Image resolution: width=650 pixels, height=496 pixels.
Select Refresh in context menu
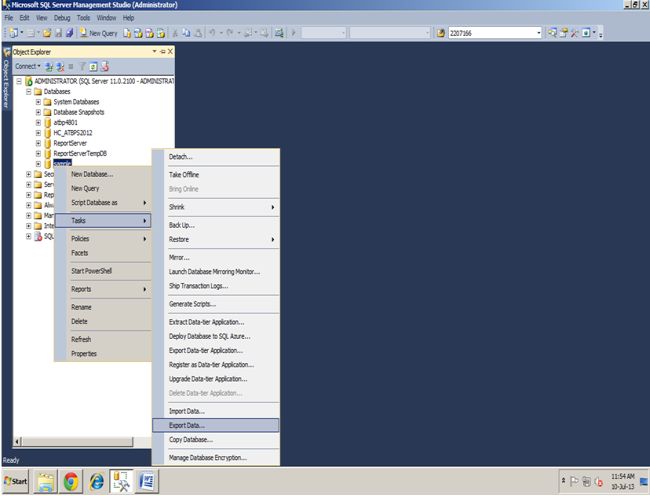103,340
